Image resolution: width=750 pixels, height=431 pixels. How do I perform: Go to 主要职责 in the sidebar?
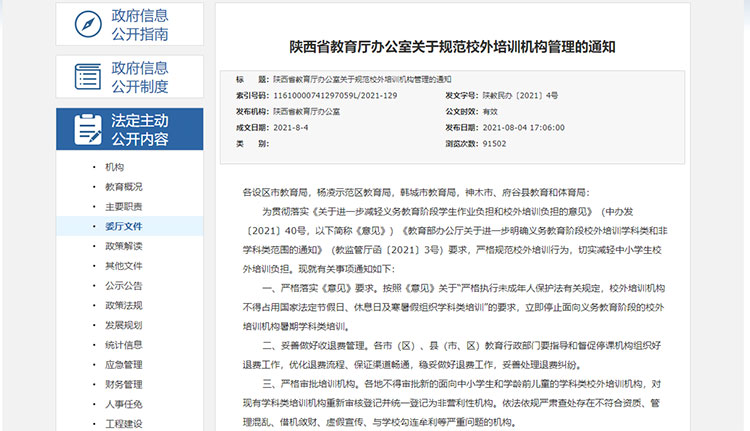[x=123, y=206]
